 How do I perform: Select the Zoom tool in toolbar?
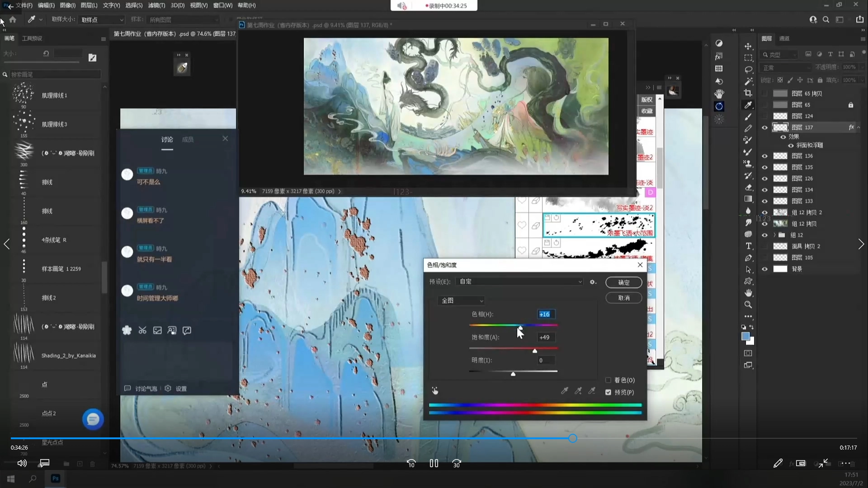[x=748, y=305]
